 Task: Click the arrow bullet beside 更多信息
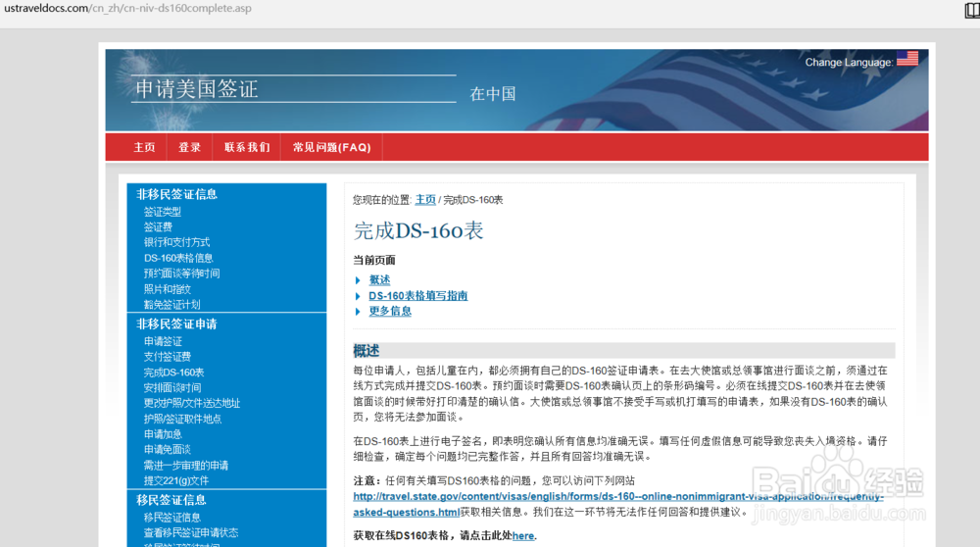tap(358, 312)
